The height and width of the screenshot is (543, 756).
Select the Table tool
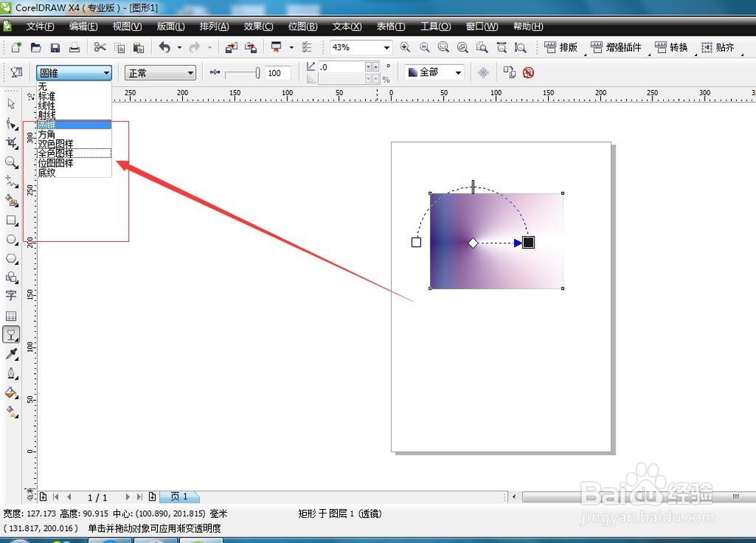tap(11, 316)
